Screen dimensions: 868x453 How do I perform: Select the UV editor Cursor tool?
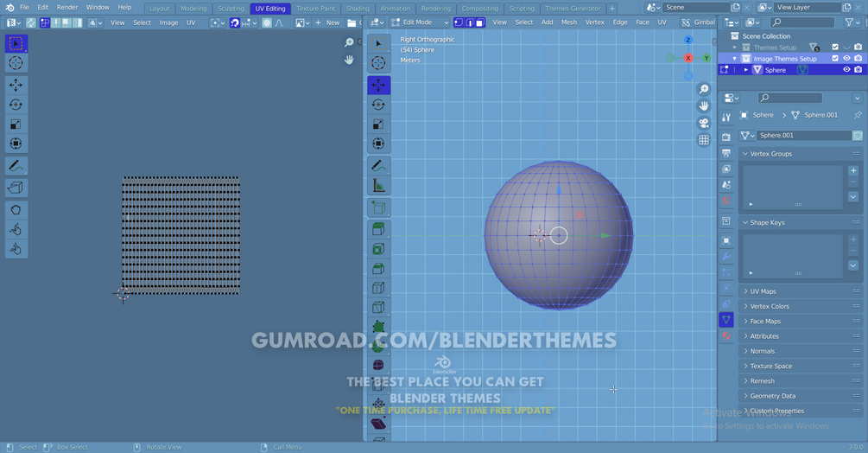(16, 62)
